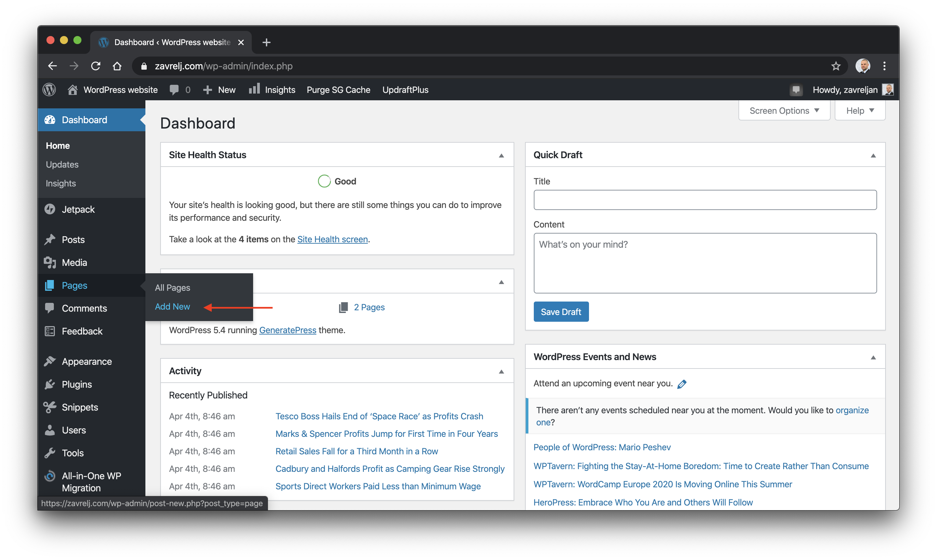Open Tools in sidebar
This screenshot has width=937, height=560.
click(91, 453)
